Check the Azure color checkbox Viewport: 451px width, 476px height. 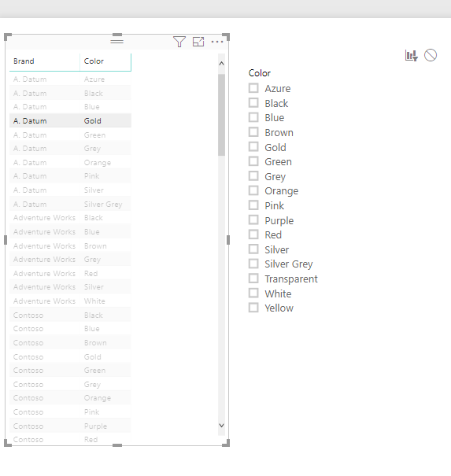pos(253,88)
